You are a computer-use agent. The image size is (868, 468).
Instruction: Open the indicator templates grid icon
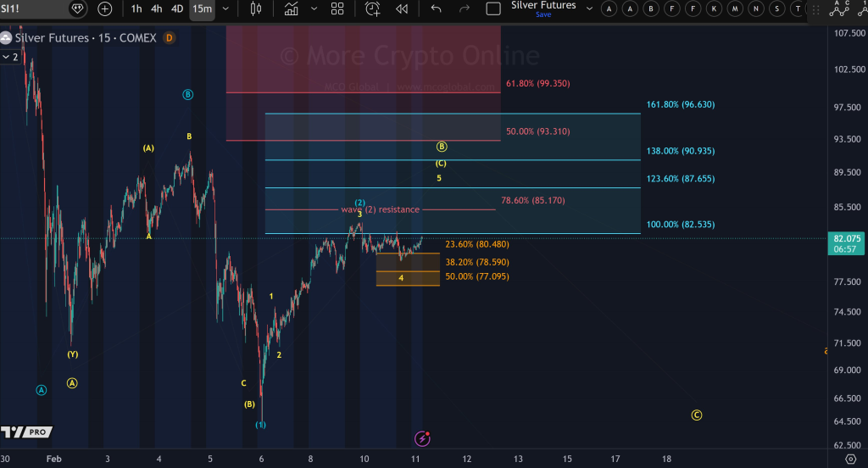click(x=337, y=8)
